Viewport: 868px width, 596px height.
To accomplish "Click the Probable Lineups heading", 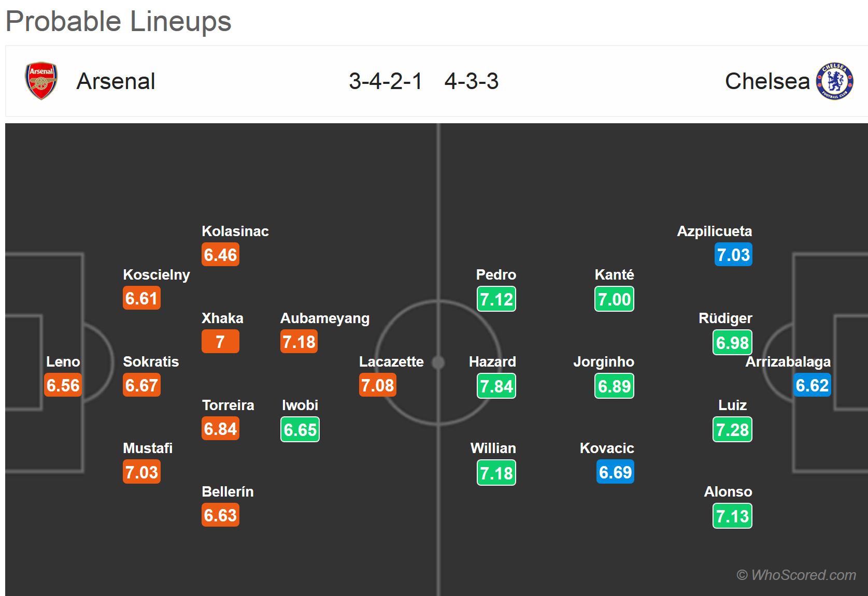I will pyautogui.click(x=119, y=22).
